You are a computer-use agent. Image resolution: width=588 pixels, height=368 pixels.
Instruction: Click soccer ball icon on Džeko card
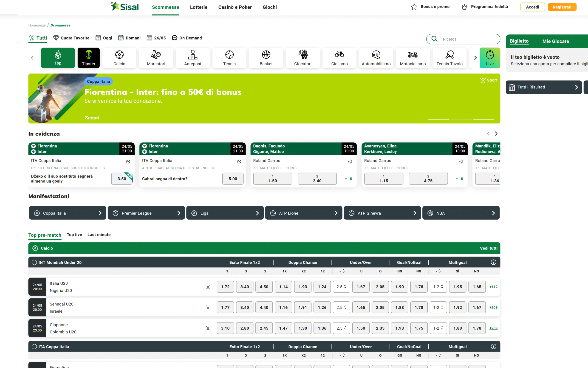point(128,161)
